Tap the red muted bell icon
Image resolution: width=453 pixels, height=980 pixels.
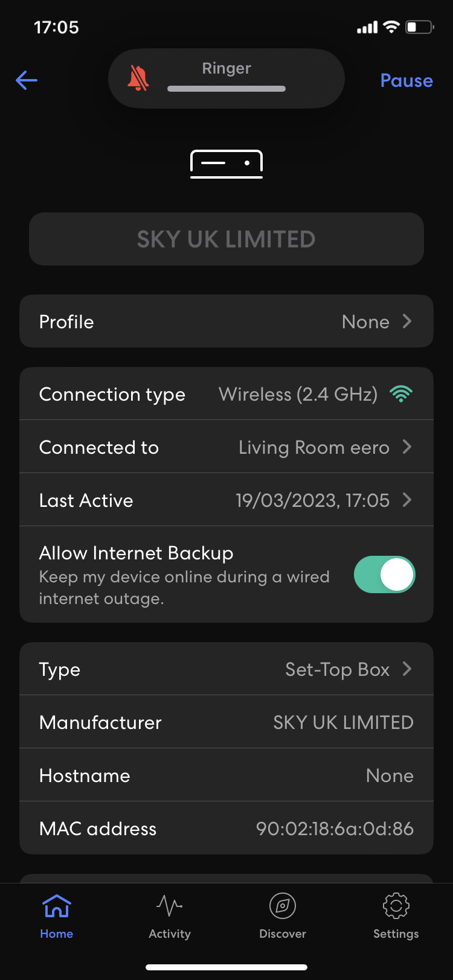(x=138, y=78)
